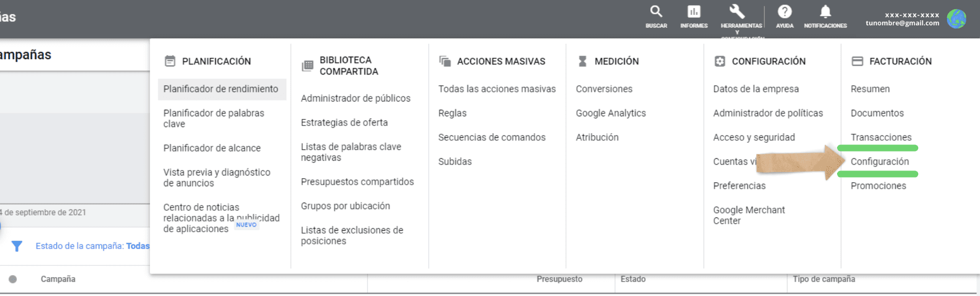Select Configuración under Facturación
This screenshot has width=980, height=296.
[879, 162]
